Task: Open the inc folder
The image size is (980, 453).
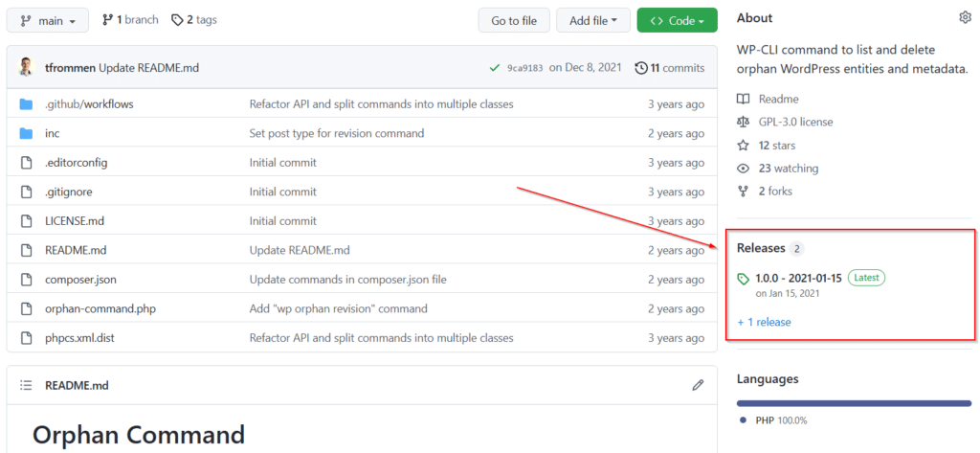Action: (x=53, y=133)
